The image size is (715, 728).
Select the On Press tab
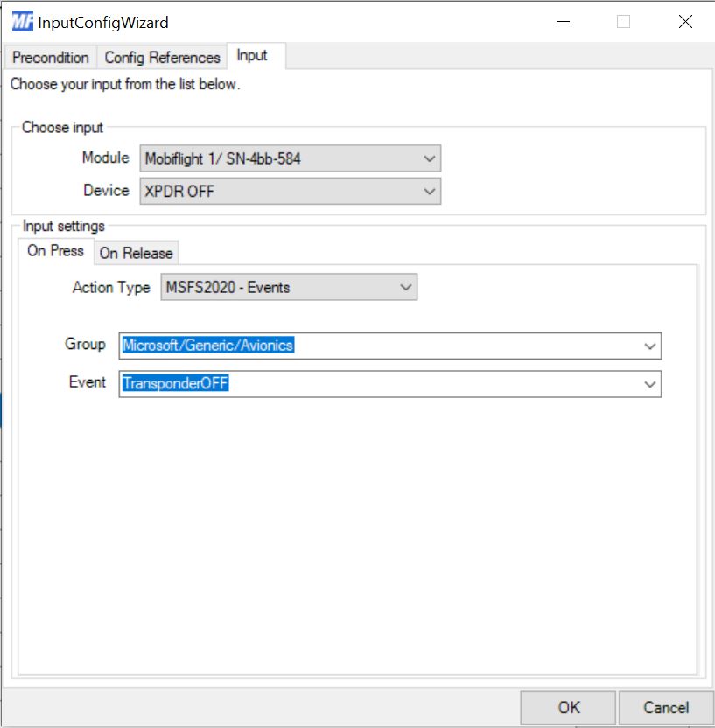click(x=55, y=251)
